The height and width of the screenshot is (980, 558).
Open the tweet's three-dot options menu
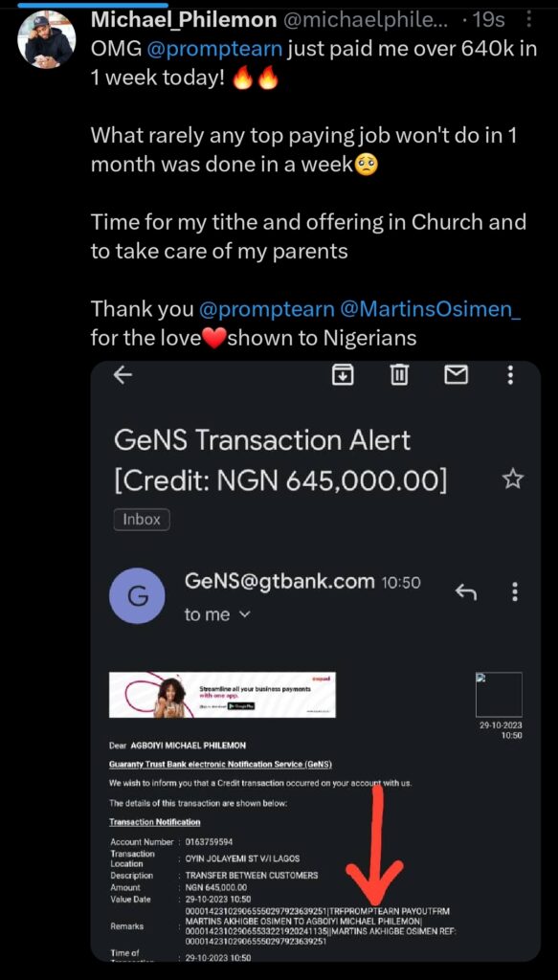[530, 21]
